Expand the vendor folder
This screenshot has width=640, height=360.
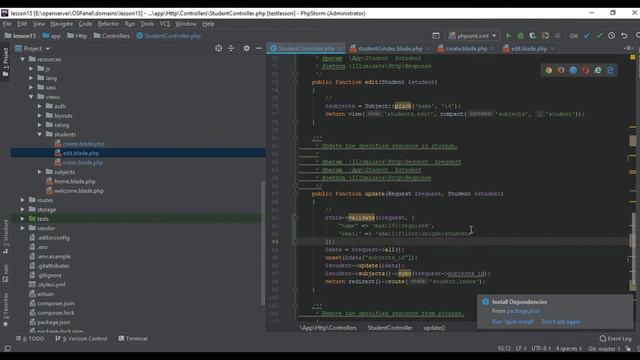coord(22,228)
